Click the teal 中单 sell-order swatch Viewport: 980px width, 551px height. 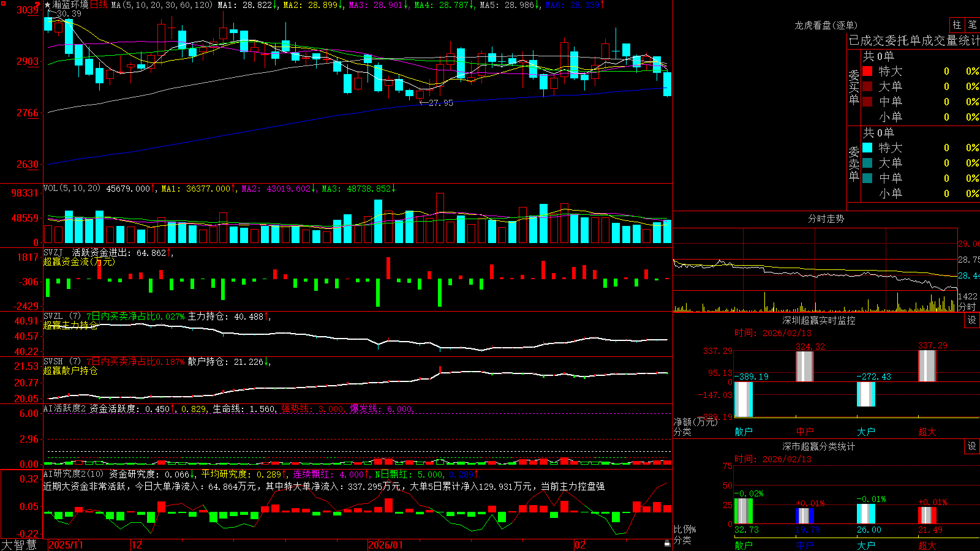(x=867, y=178)
